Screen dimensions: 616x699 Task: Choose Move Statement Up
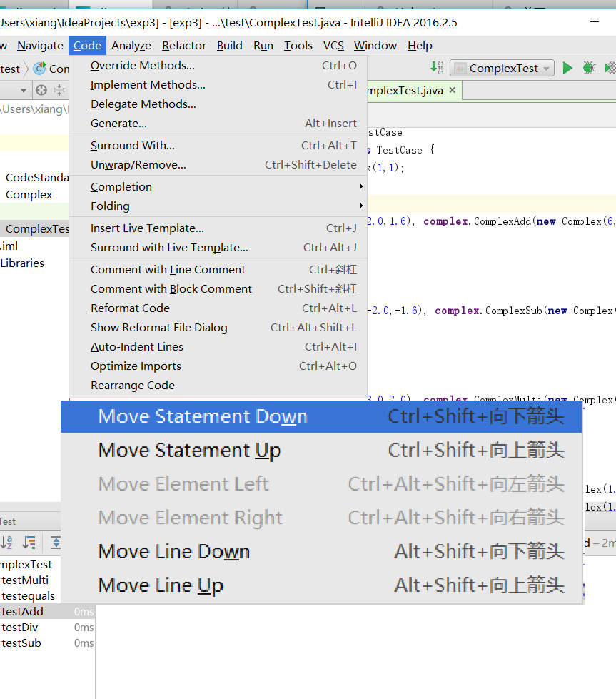pos(321,451)
